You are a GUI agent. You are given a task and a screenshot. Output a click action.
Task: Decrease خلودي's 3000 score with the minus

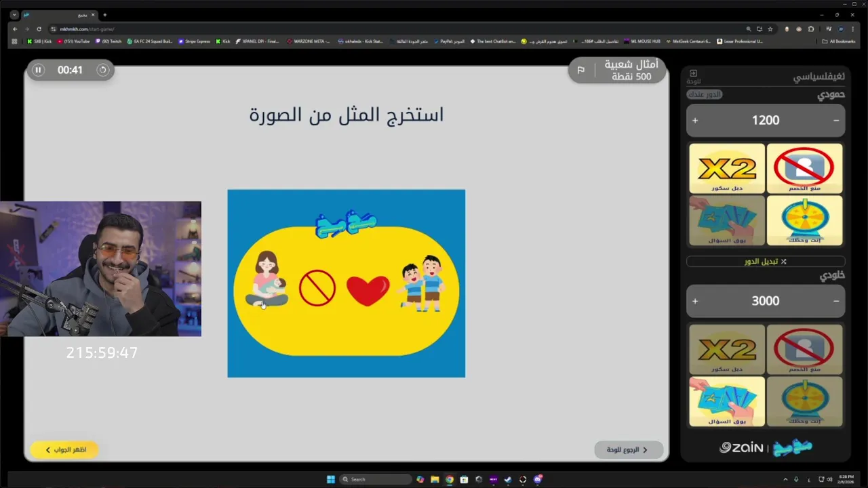(836, 301)
